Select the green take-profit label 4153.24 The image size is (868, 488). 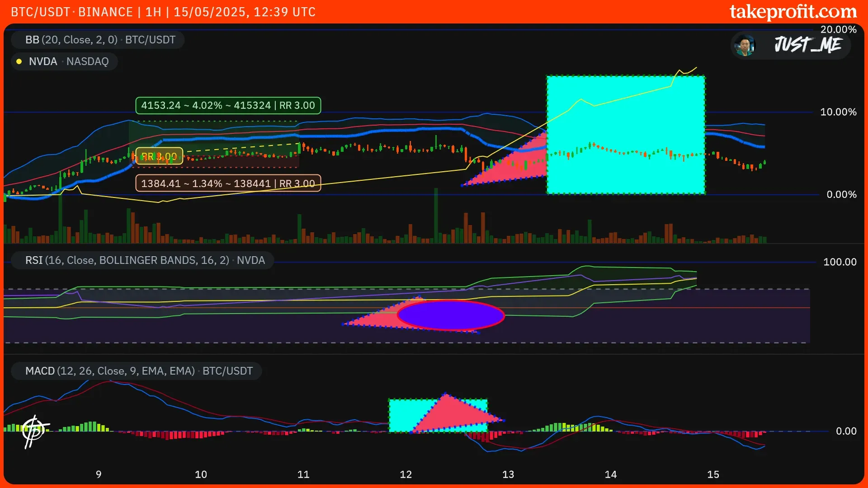[x=228, y=105]
